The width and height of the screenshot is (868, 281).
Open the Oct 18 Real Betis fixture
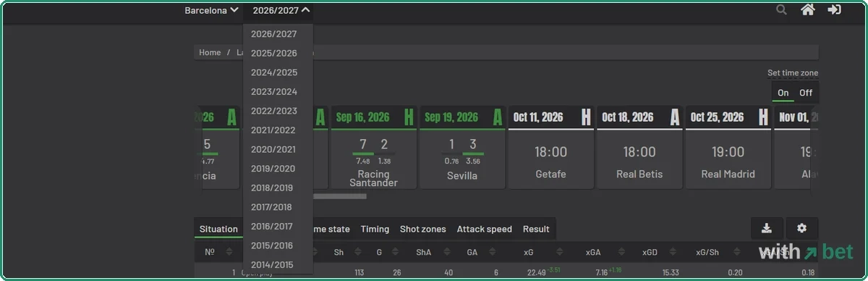(x=639, y=148)
